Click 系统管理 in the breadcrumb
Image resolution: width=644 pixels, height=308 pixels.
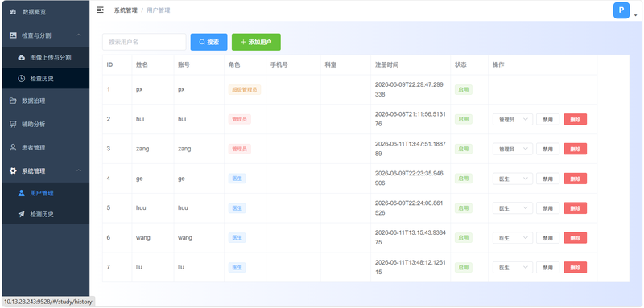(126, 10)
